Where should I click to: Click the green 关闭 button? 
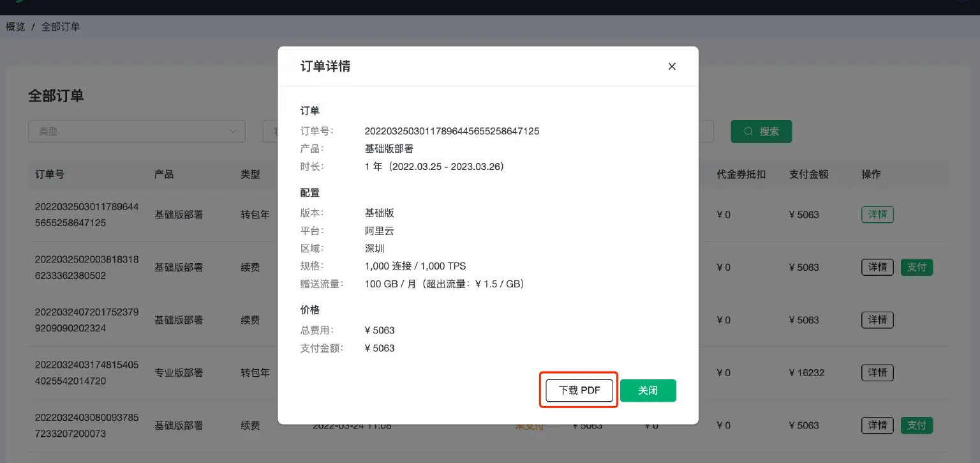click(x=648, y=390)
